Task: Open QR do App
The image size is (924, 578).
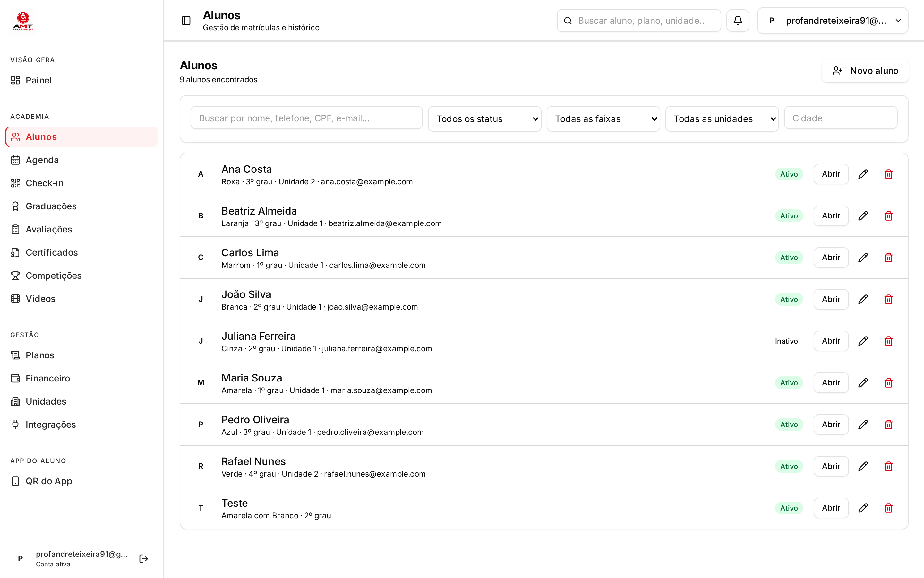Action: [x=81, y=481]
